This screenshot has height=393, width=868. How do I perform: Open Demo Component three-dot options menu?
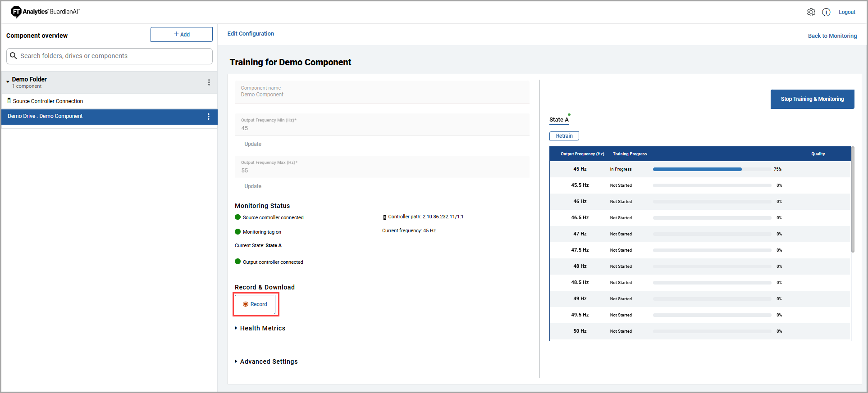[208, 117]
